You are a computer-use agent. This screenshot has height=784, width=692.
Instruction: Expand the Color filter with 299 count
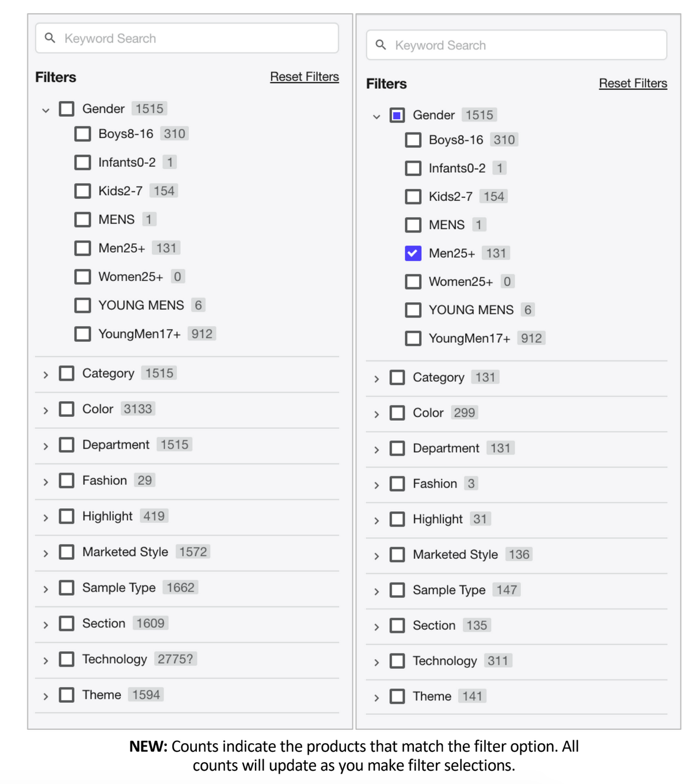377,414
